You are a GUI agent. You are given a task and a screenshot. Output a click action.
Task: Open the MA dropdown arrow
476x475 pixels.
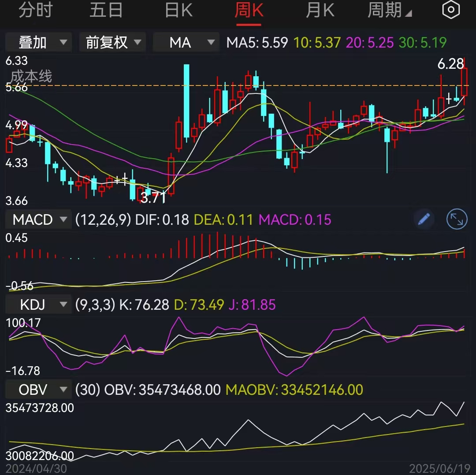(x=211, y=42)
